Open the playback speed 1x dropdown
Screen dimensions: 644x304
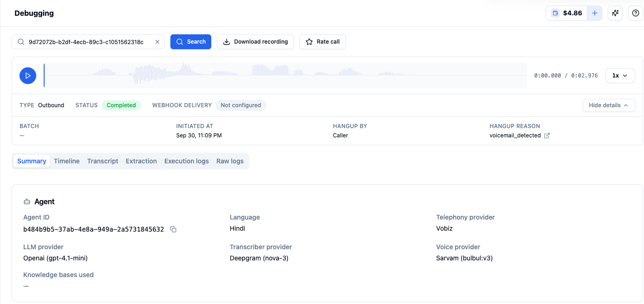[620, 75]
